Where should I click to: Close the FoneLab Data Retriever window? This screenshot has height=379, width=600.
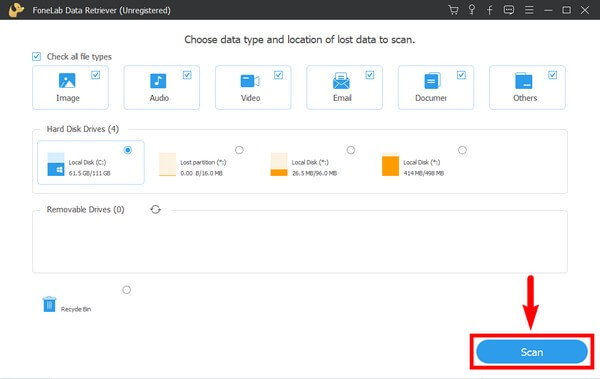[x=585, y=10]
